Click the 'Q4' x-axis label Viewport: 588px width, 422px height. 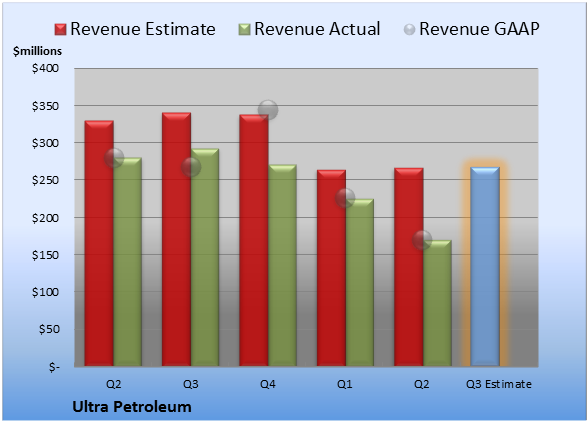coord(268,384)
